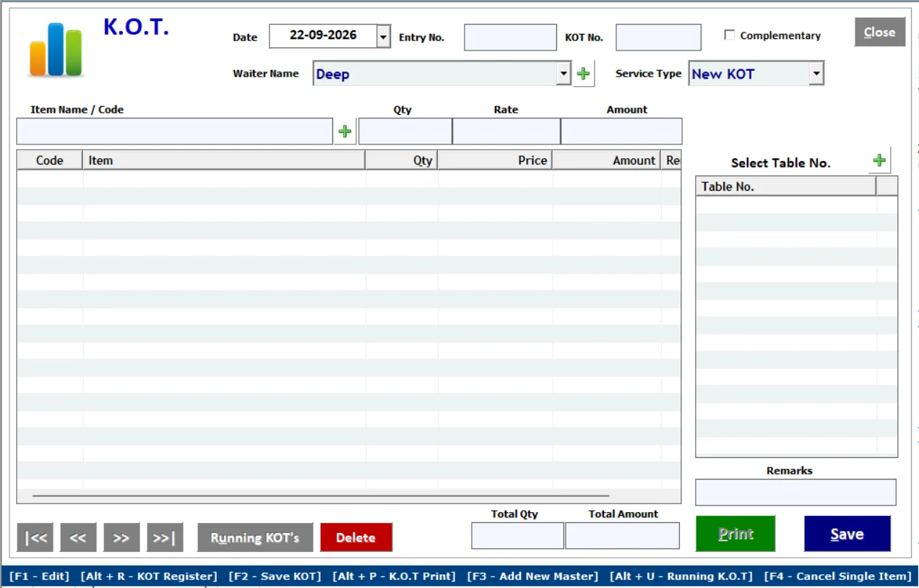Click the red Delete button
Image resolution: width=919 pixels, height=588 pixels.
coord(356,537)
